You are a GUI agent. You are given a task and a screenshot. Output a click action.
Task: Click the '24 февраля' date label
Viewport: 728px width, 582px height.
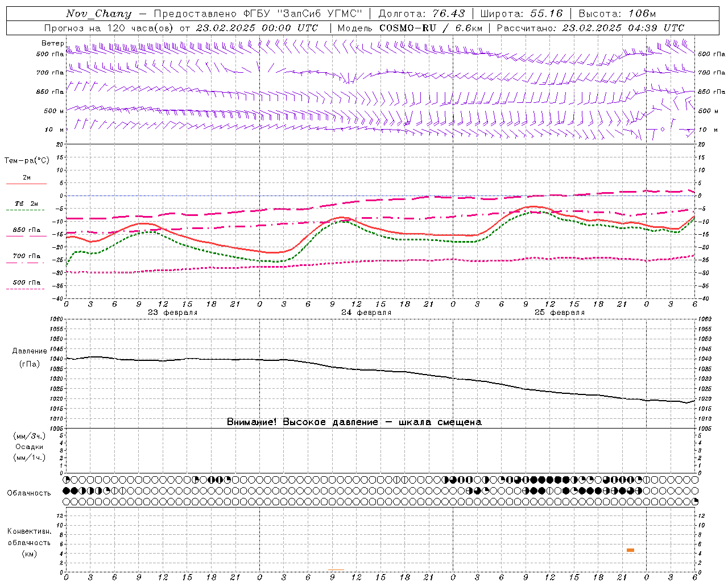366,313
